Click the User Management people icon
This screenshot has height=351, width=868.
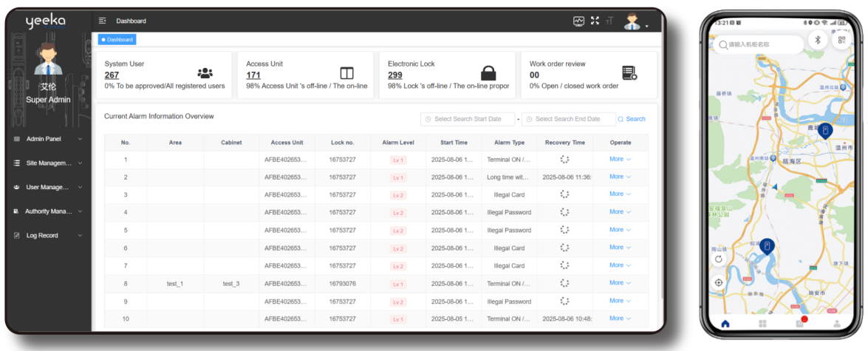pos(16,187)
